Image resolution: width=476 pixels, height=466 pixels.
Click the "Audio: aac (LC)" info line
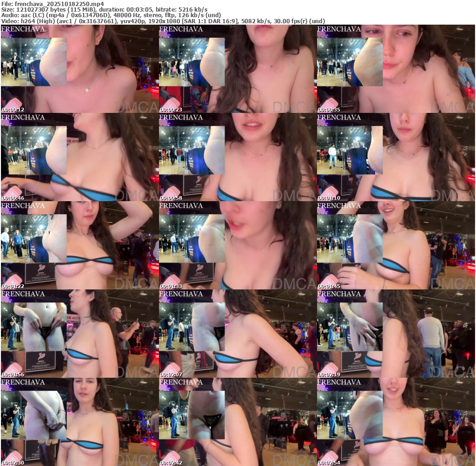coord(111,15)
